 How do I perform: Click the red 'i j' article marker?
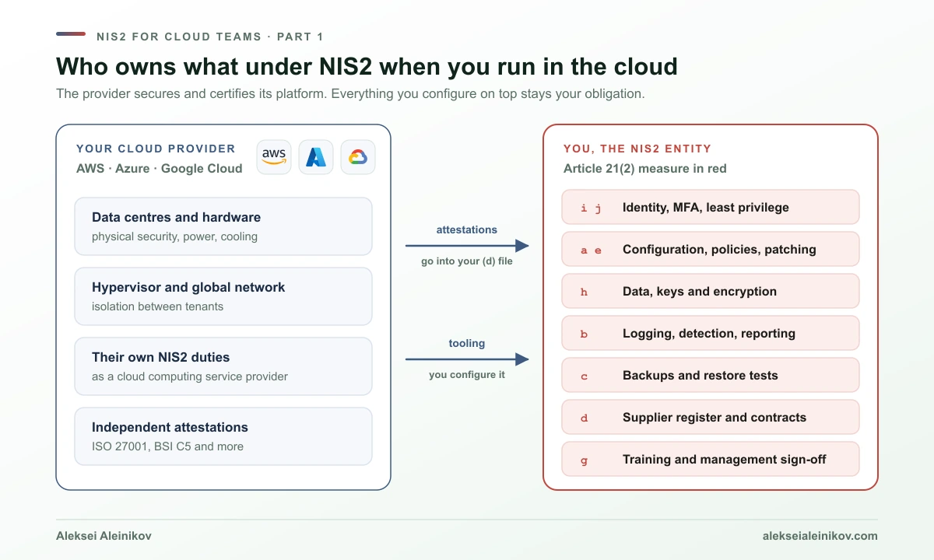coord(592,208)
